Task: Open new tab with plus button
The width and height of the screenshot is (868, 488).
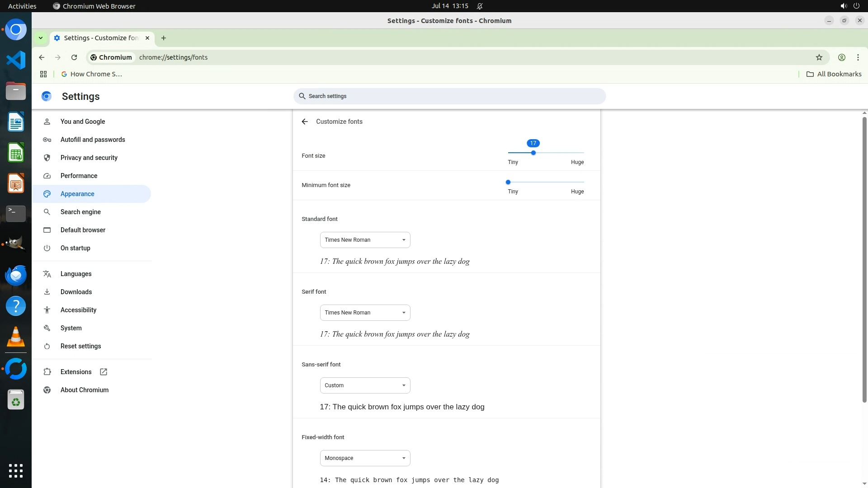Action: (x=164, y=38)
